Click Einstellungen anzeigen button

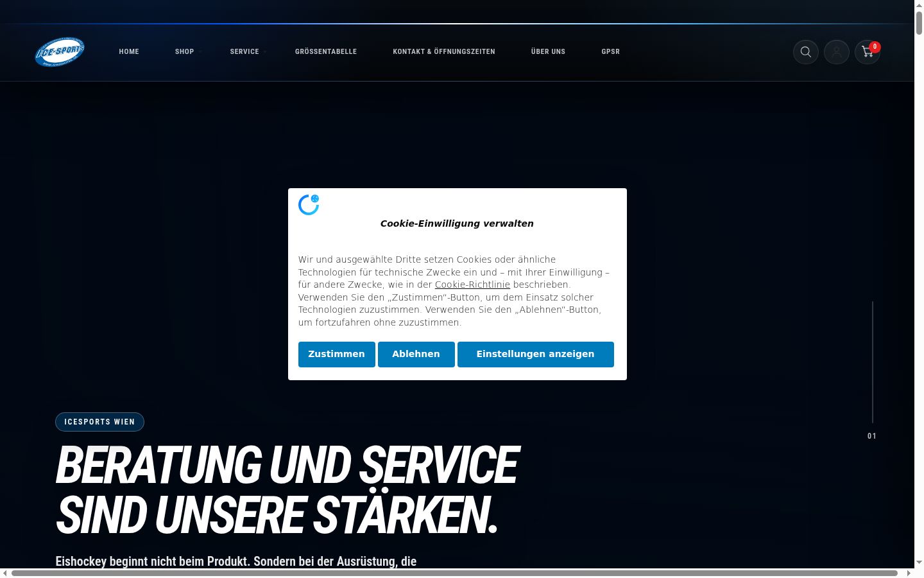(x=536, y=355)
